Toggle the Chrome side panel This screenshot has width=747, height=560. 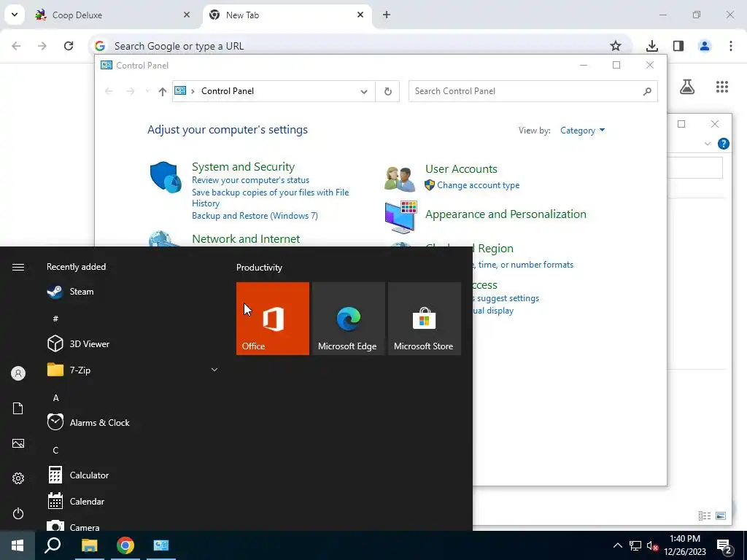tap(678, 46)
